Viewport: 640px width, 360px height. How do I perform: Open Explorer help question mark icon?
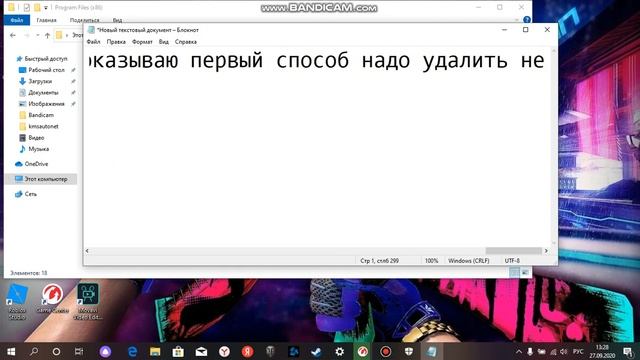point(527,20)
